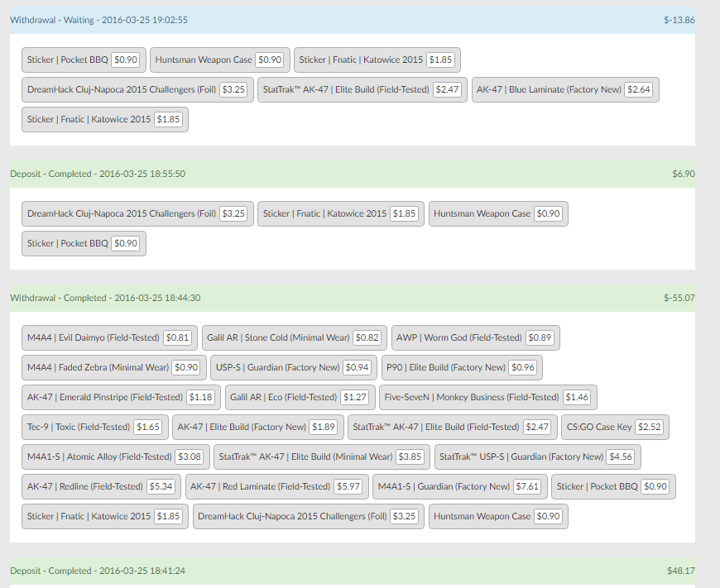Click the $2.64 price tag
Image resolution: width=720 pixels, height=588 pixels.
(x=639, y=89)
